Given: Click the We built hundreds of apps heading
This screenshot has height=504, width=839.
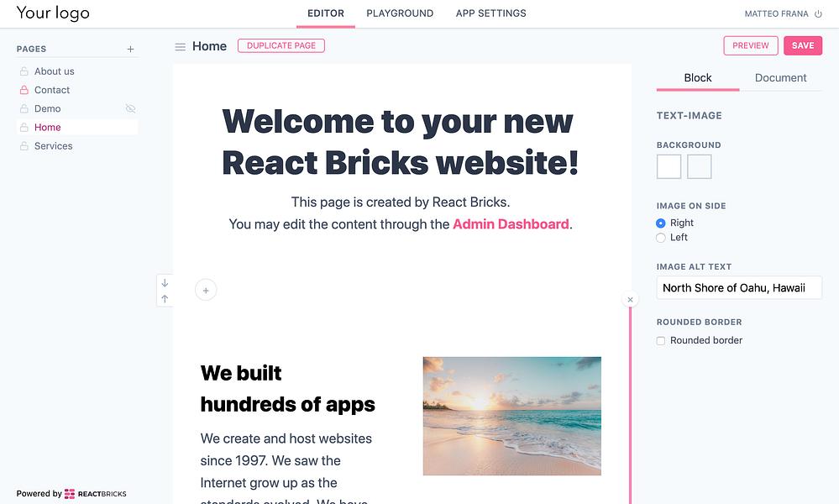Looking at the screenshot, I should pyautogui.click(x=287, y=388).
